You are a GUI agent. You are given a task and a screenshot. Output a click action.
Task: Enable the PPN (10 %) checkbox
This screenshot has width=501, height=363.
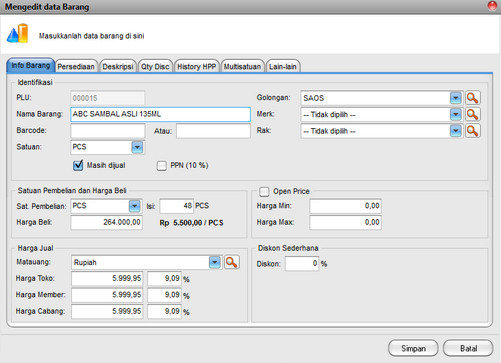pos(162,166)
